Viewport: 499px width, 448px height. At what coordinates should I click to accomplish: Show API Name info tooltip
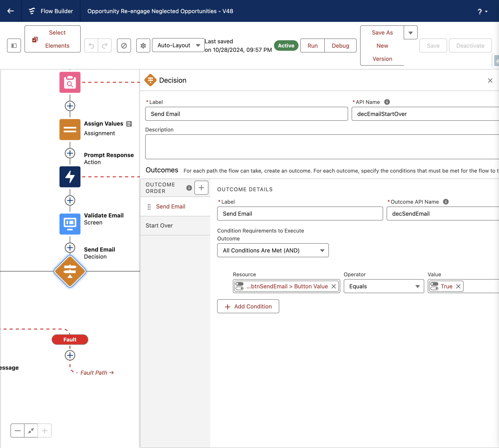(x=387, y=102)
